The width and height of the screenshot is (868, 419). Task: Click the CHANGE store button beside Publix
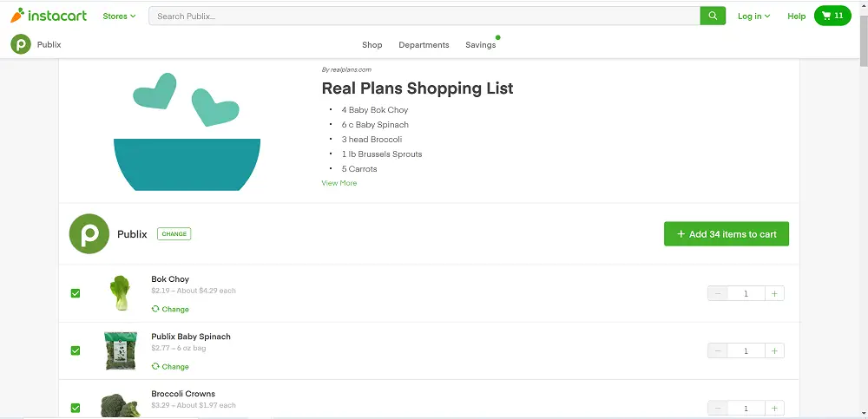pyautogui.click(x=174, y=233)
